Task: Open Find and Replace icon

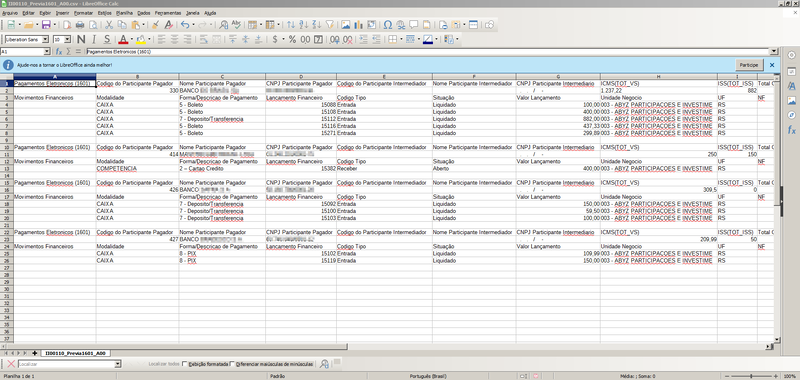Action: point(223,24)
